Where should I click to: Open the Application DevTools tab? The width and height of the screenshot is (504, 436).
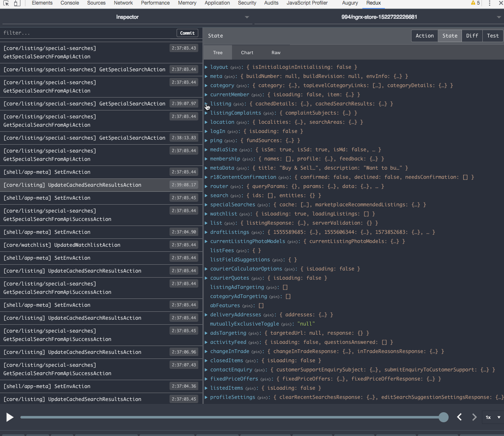click(217, 3)
